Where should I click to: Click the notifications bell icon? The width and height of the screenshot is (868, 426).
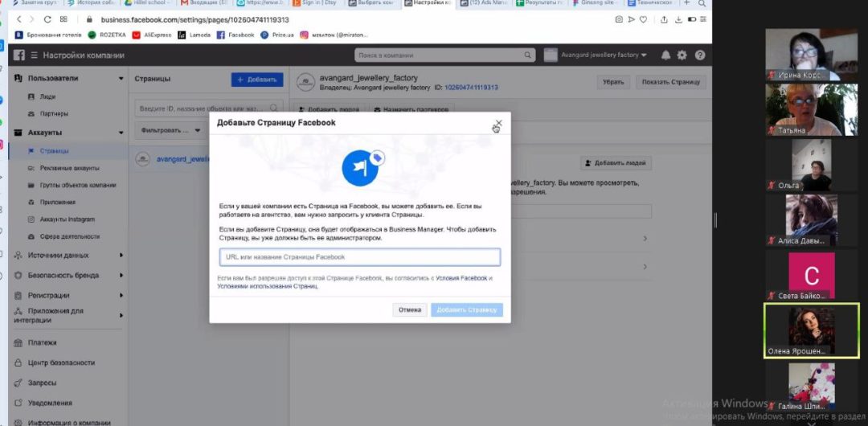click(x=665, y=55)
